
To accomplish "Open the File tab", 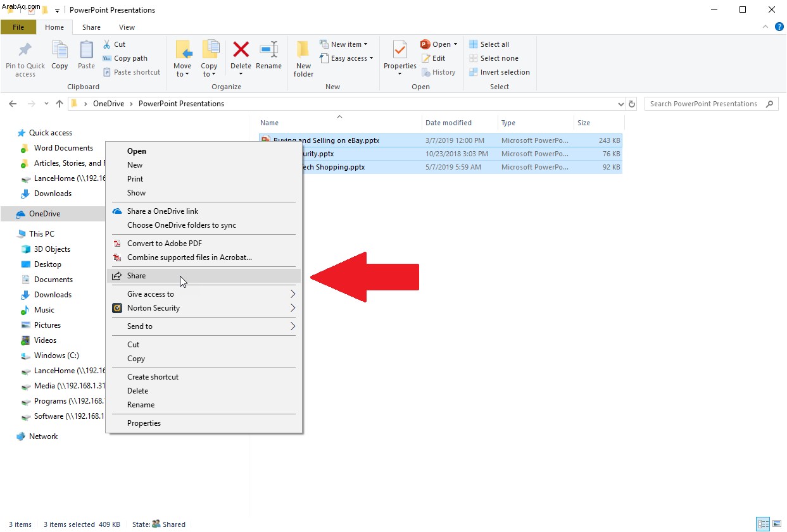I will pos(18,27).
